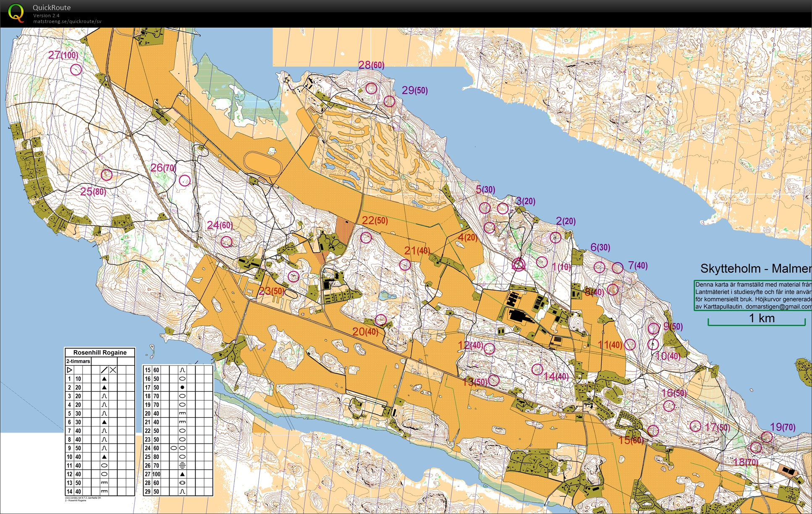Click the start triangle symbol in control table
Viewport: 812px width, 514px height.
pos(70,370)
